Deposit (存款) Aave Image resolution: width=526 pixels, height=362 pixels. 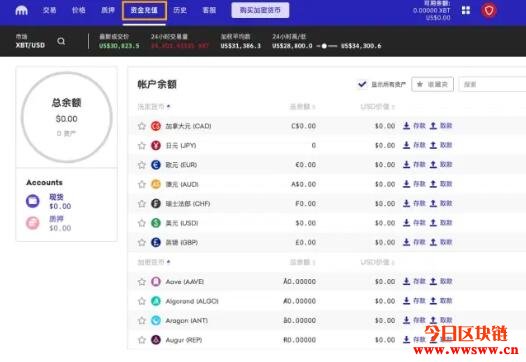414,281
